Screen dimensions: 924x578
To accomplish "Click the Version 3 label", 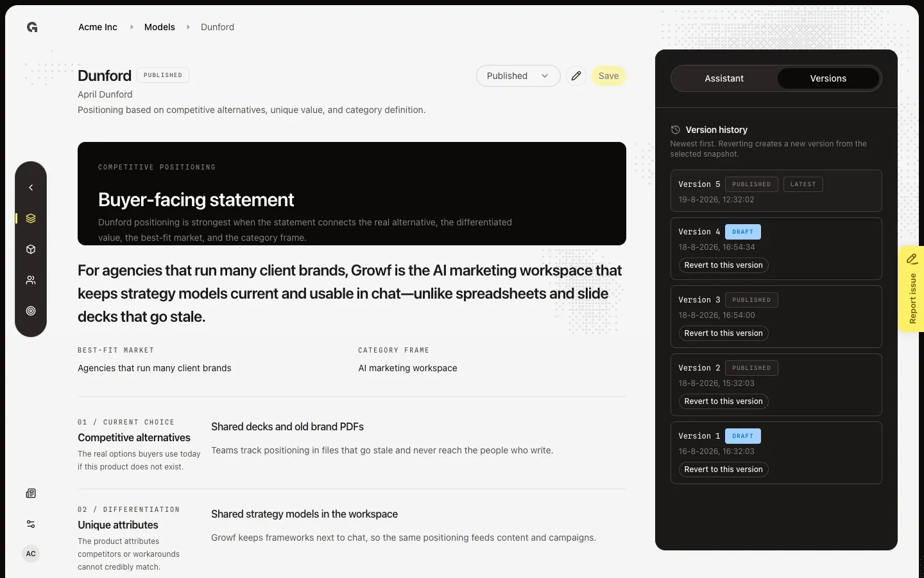I will [x=699, y=300].
